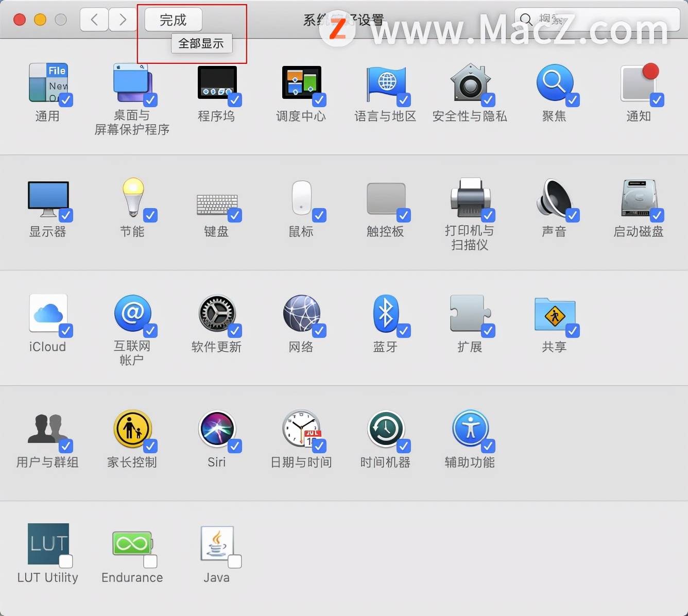
Task: Click the 软件更新 text label
Action: [x=217, y=347]
